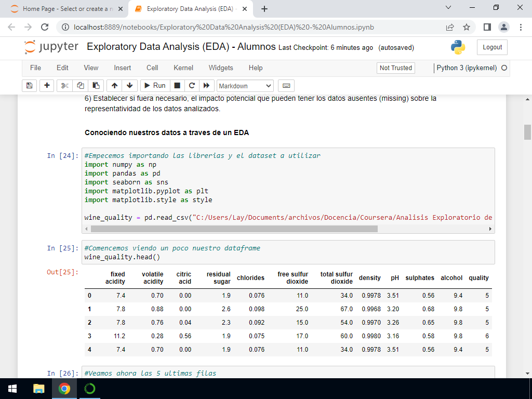
Task: Open Chrome from the Windows taskbar
Action: pyautogui.click(x=64, y=389)
